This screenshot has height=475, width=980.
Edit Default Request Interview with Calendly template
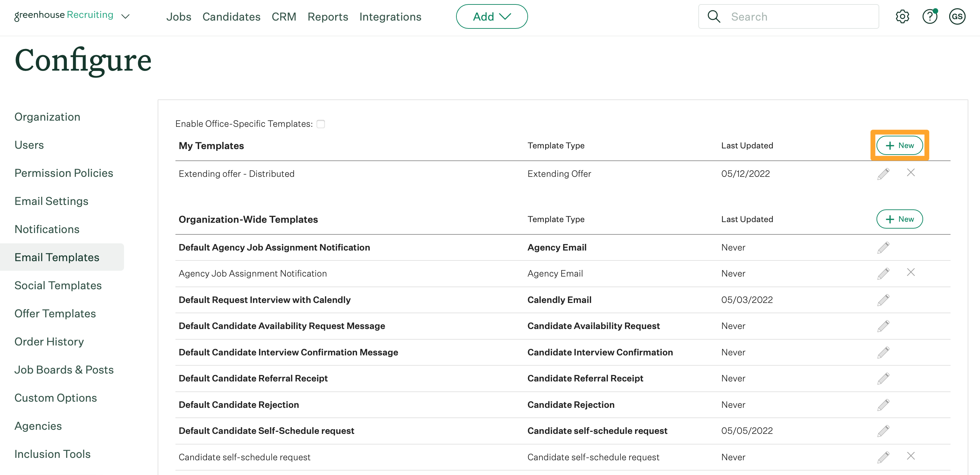pyautogui.click(x=883, y=300)
